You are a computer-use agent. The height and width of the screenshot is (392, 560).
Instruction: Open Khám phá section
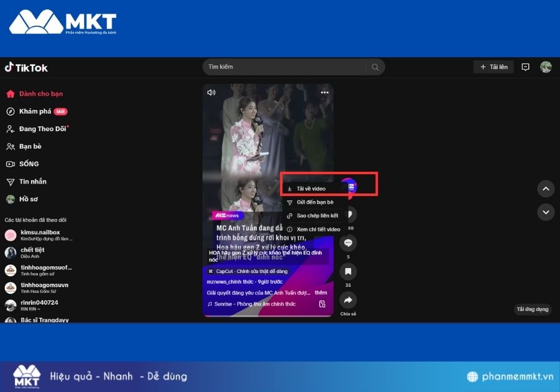click(37, 111)
